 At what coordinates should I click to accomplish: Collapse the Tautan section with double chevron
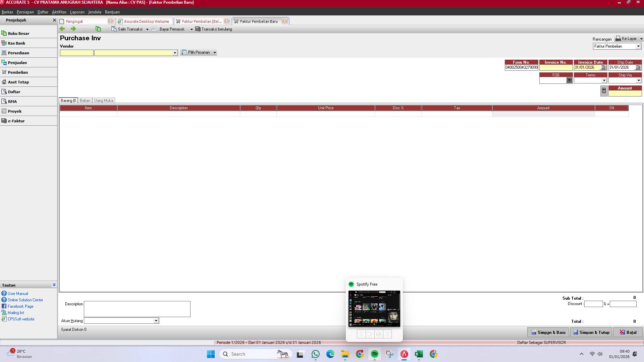(x=54, y=285)
